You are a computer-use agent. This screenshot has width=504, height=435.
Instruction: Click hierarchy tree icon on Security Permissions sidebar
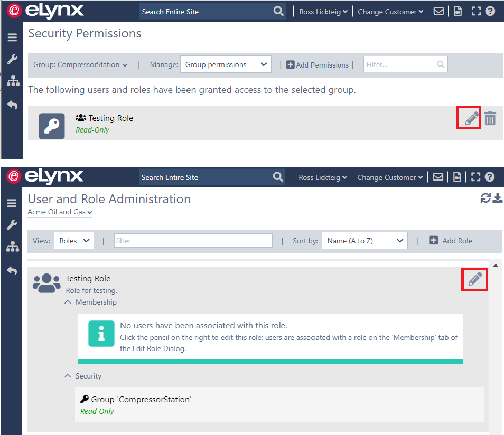(13, 81)
